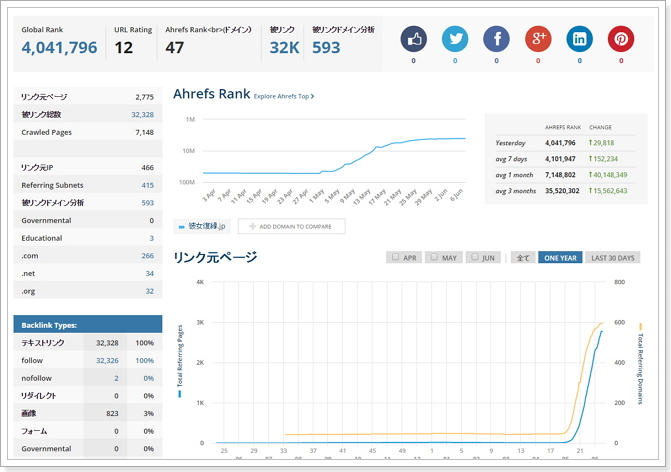Open the follow count 32,326 link
This screenshot has height=472, width=671.
[x=107, y=361]
